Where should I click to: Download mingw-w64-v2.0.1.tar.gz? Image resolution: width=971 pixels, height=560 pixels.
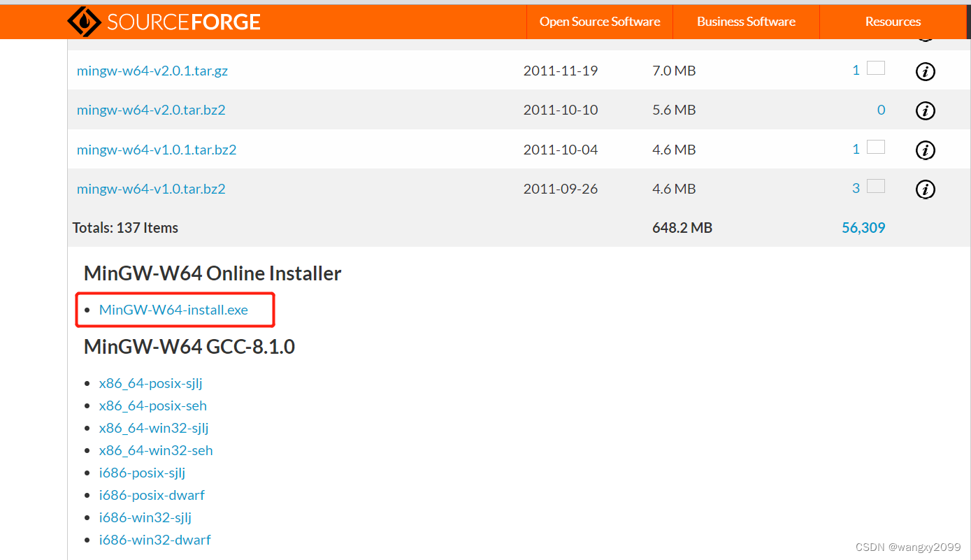click(x=152, y=71)
